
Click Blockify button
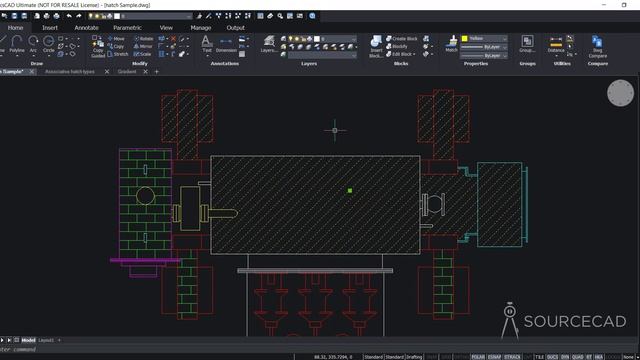click(x=397, y=46)
